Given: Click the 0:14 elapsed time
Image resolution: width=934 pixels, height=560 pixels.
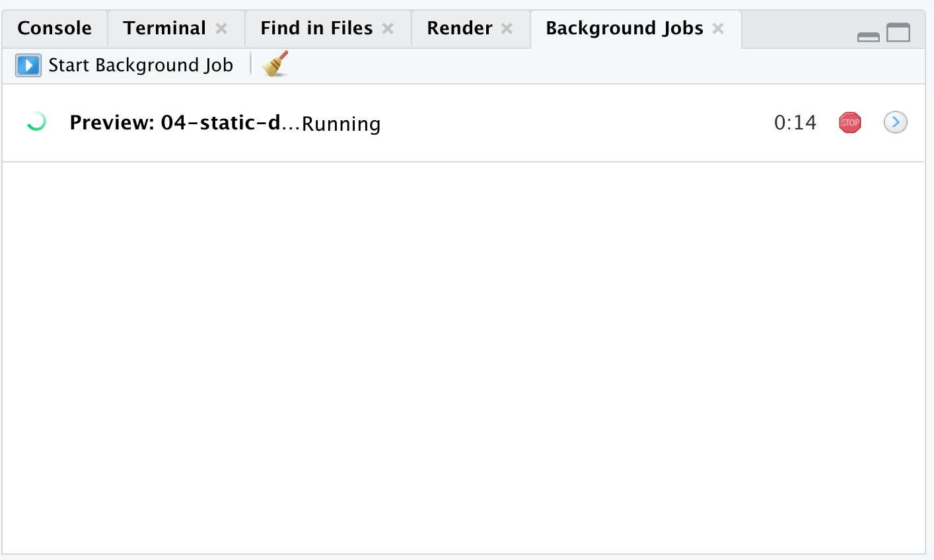Looking at the screenshot, I should (x=795, y=123).
